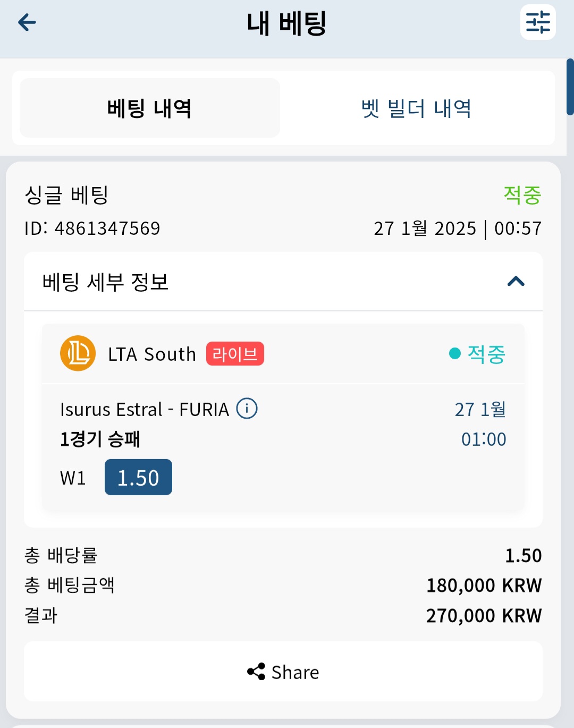Tap the Share button
574x728 pixels.
(x=283, y=672)
